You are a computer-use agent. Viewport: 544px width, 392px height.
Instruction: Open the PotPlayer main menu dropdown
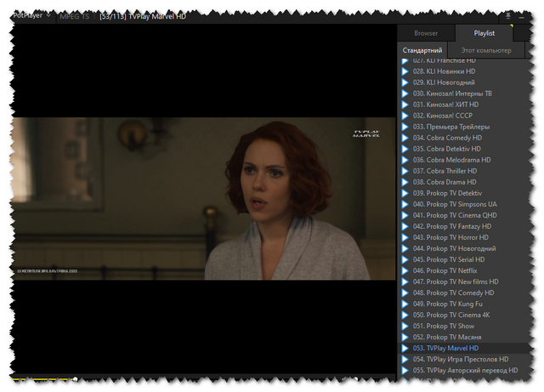click(x=31, y=15)
